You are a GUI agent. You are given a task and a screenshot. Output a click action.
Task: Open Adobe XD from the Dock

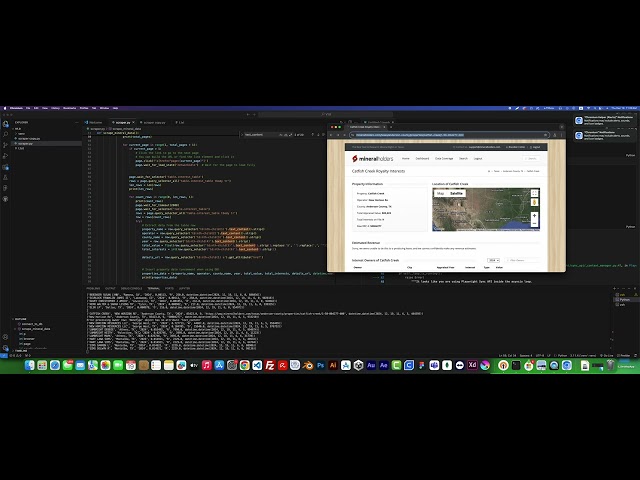click(472, 365)
